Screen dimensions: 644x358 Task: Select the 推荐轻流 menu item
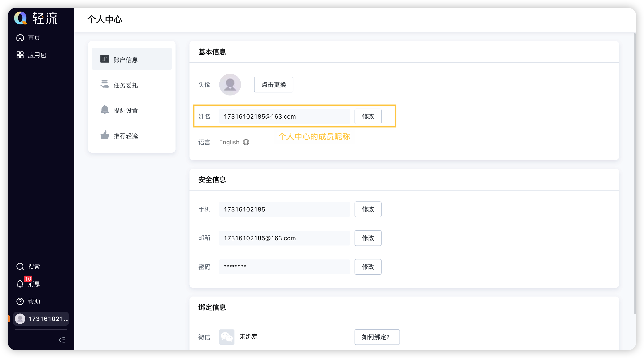(132, 136)
